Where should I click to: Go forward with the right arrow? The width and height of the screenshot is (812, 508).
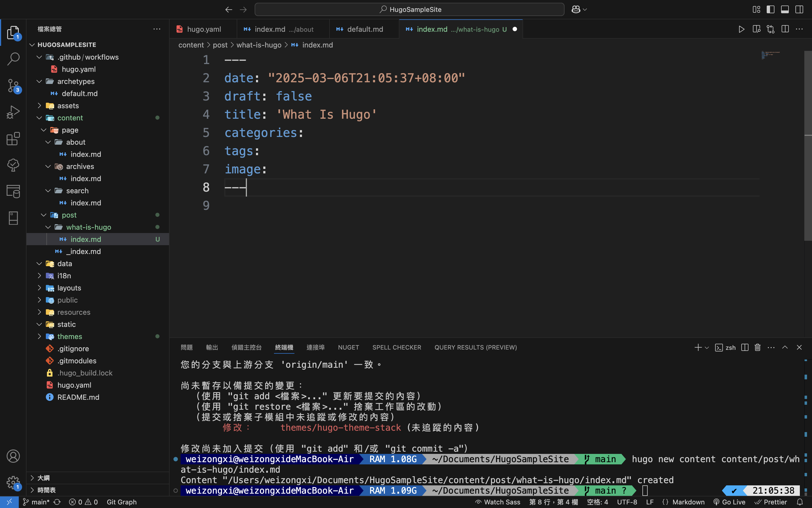(243, 9)
